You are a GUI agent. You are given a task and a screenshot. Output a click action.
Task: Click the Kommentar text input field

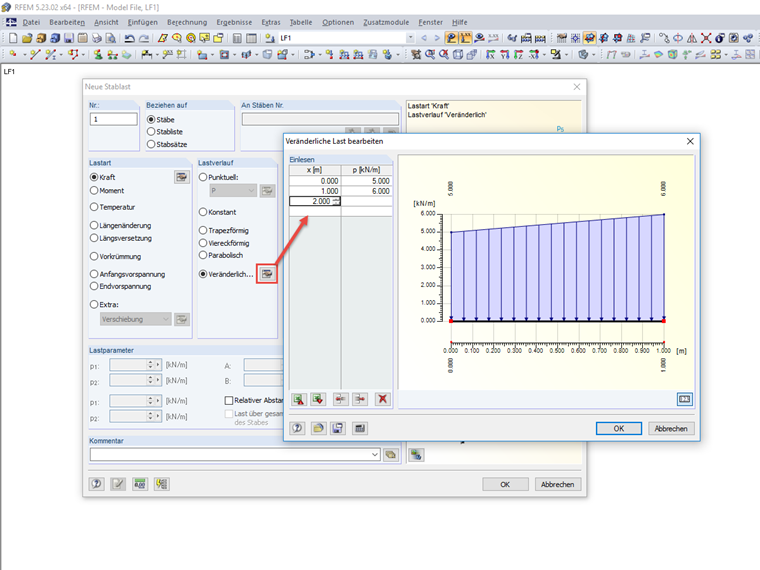[x=230, y=455]
